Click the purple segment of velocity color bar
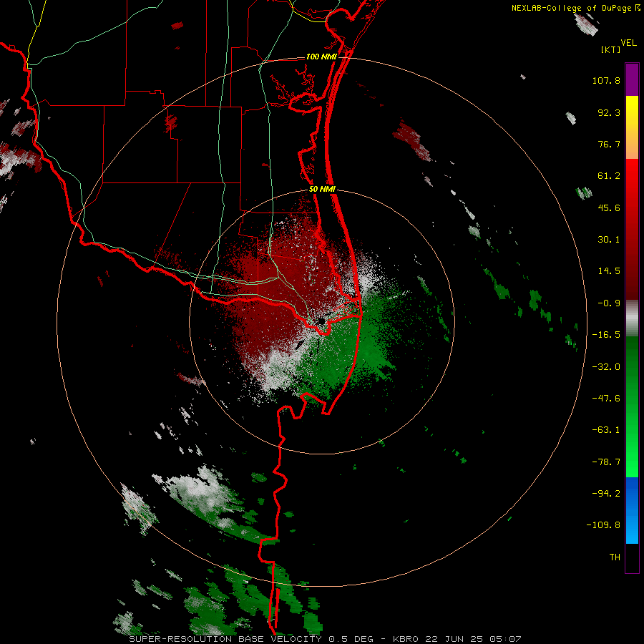 point(632,79)
